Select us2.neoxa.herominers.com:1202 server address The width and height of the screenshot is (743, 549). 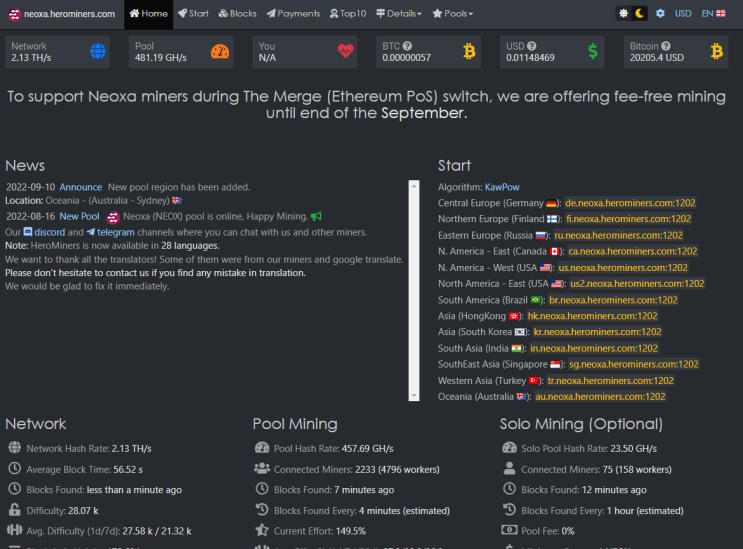coord(637,284)
